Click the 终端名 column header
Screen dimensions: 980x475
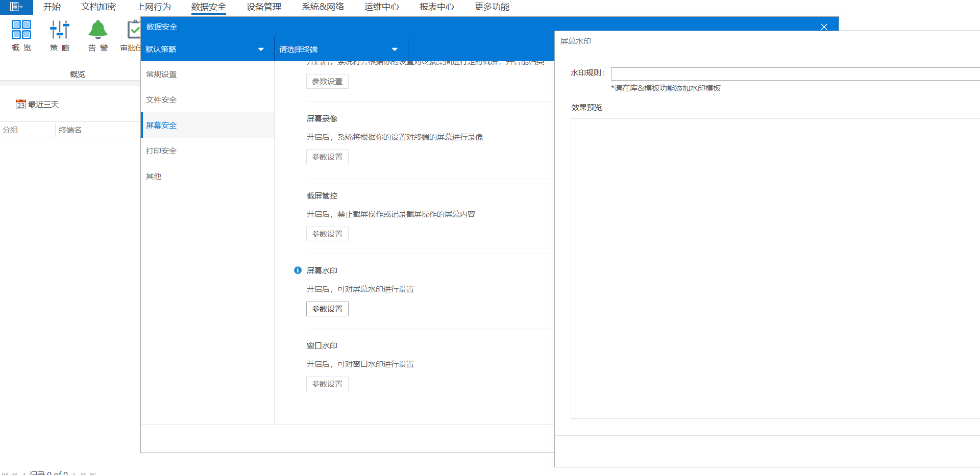pyautogui.click(x=70, y=130)
